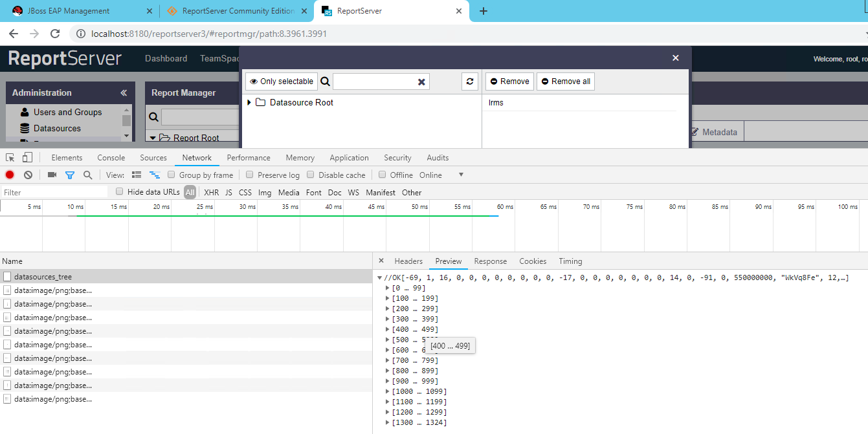Toggle the DevTools device toolbar icon
Image resolution: width=868 pixels, height=434 pixels.
click(27, 158)
